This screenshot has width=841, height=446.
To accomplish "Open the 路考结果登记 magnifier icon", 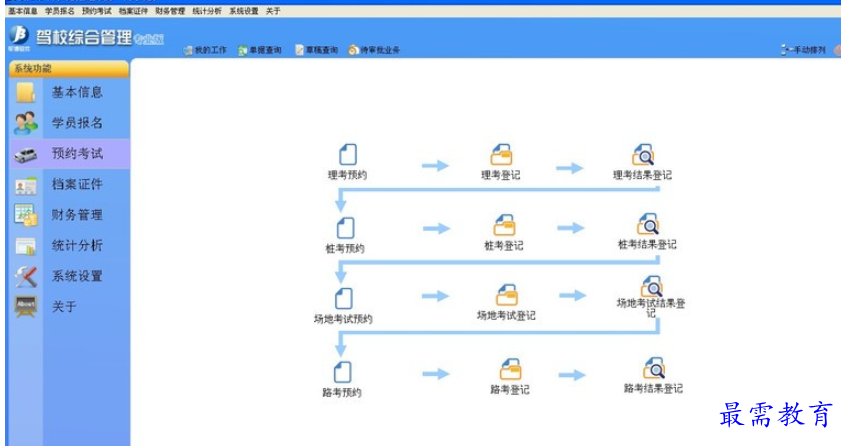I will [653, 368].
